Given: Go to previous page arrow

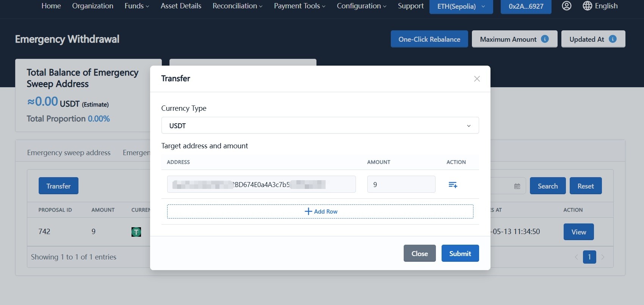Looking at the screenshot, I should (576, 257).
